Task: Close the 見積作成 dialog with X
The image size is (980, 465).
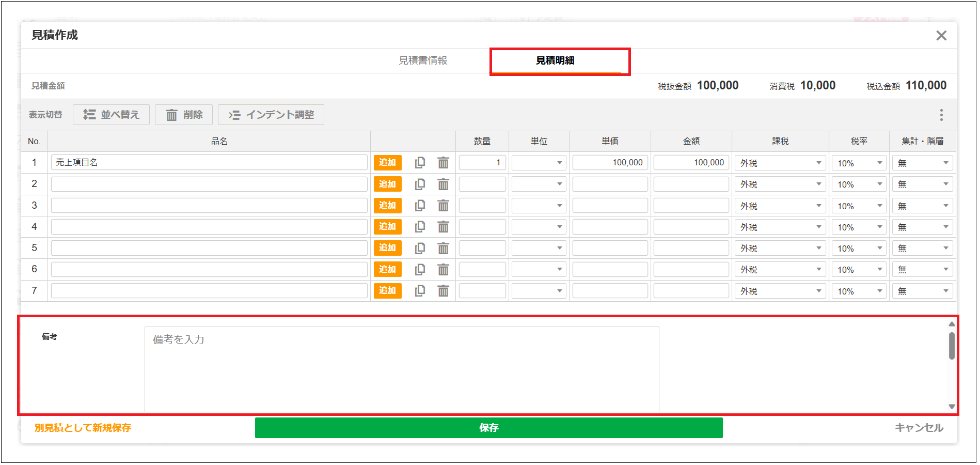Action: click(x=941, y=35)
